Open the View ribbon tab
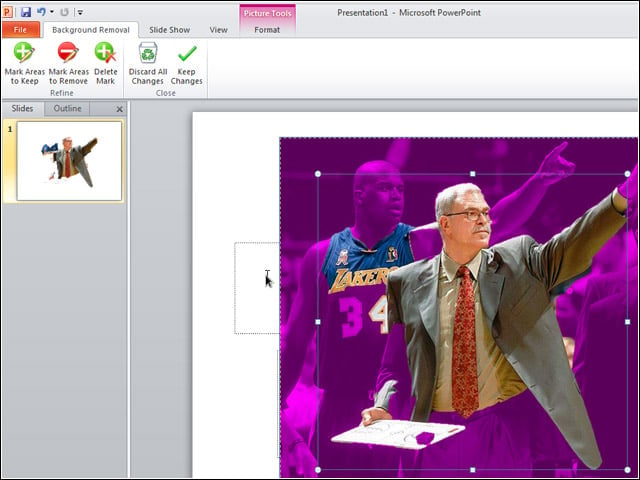 [x=218, y=30]
